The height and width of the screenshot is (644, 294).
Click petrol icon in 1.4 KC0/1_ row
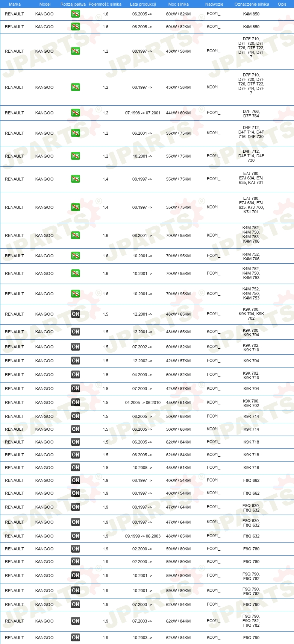(76, 207)
